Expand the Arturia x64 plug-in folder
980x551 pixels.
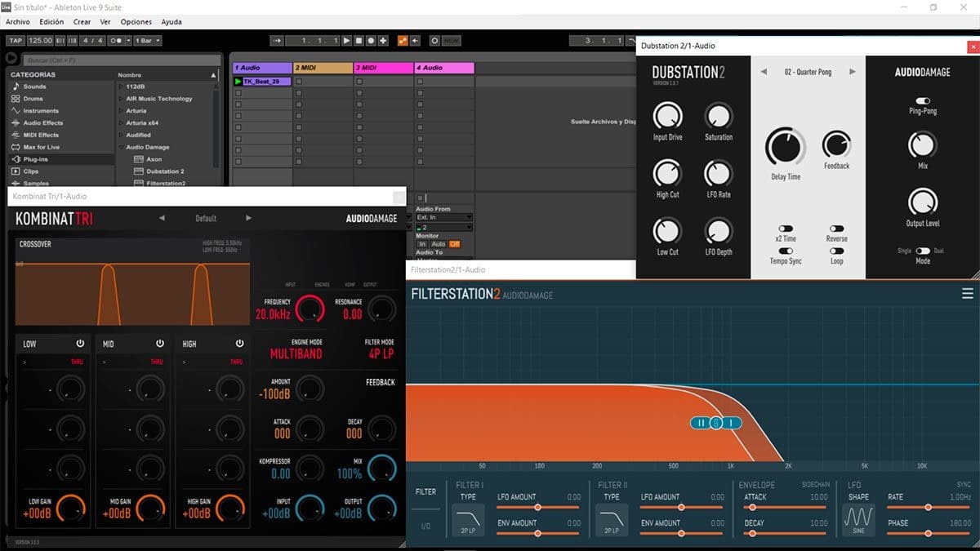point(122,123)
